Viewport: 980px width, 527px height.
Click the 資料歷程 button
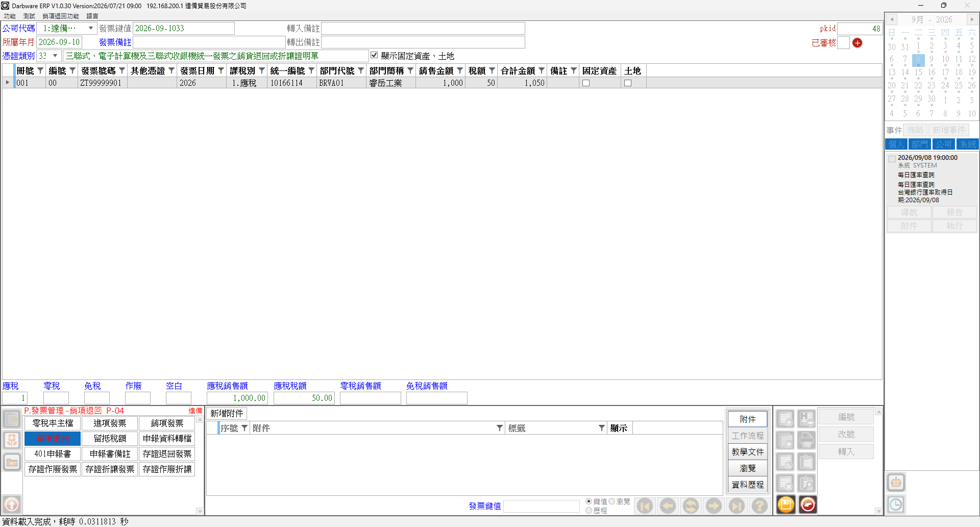click(x=747, y=485)
